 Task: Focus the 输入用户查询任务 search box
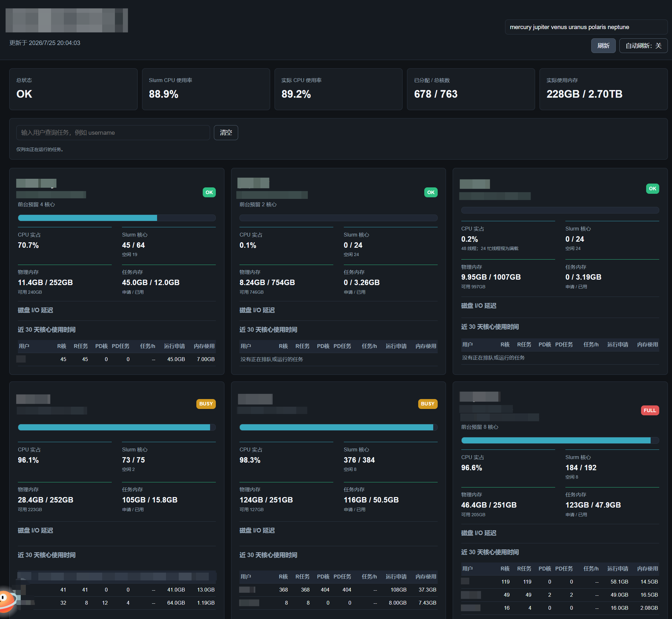[x=113, y=133]
